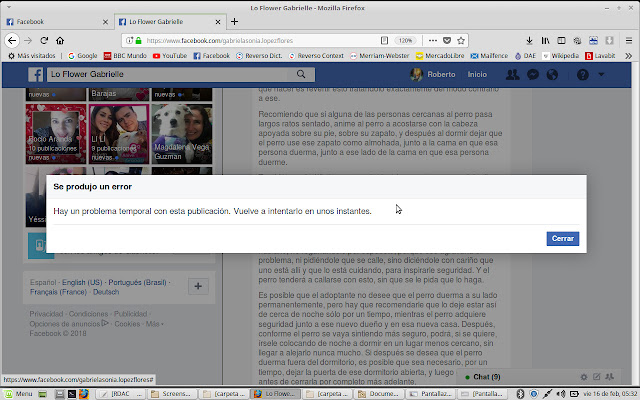Go back with the browser back arrow
Screen dimensions: 640x400
12,40
